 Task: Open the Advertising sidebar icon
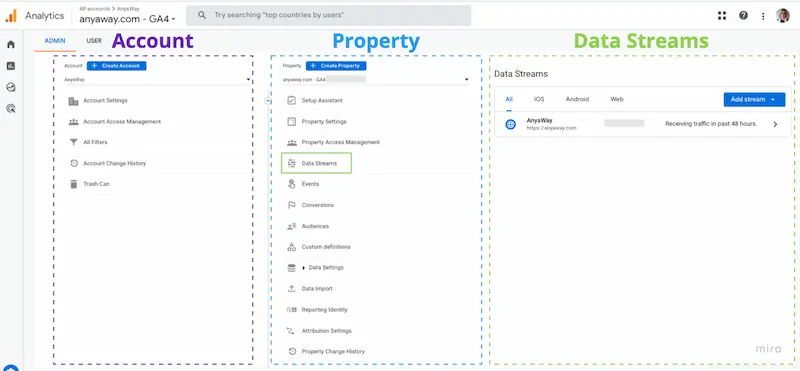tap(11, 108)
